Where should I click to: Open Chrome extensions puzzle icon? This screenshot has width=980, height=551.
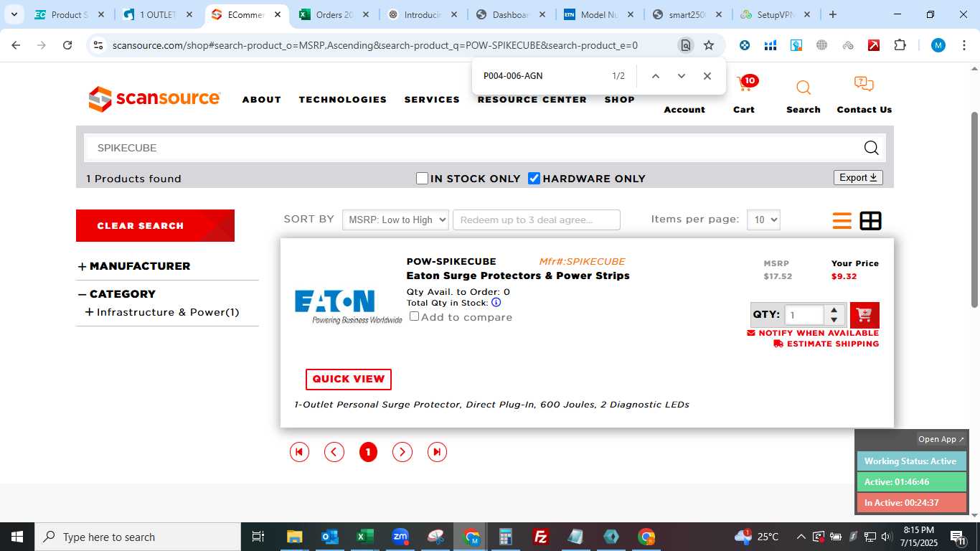pos(900,45)
